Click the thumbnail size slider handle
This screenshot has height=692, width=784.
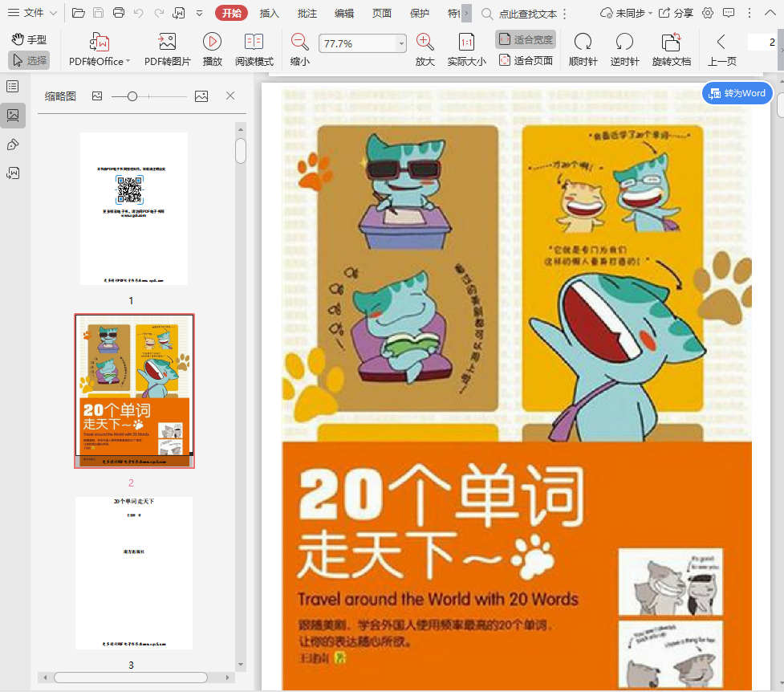132,96
